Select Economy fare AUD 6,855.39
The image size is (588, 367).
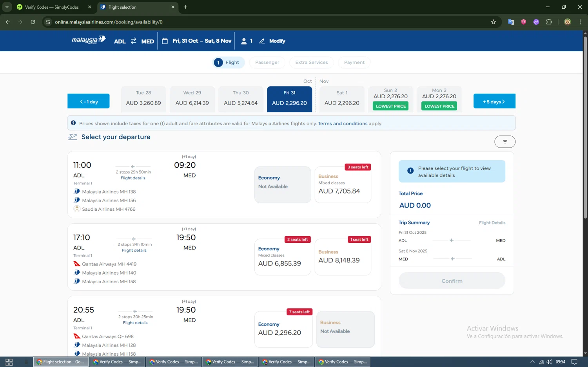283,257
